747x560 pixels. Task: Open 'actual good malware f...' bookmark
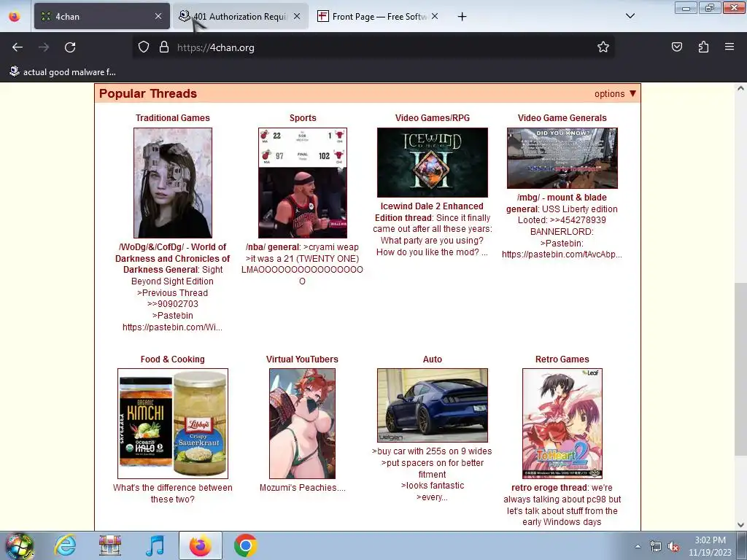[x=63, y=72]
